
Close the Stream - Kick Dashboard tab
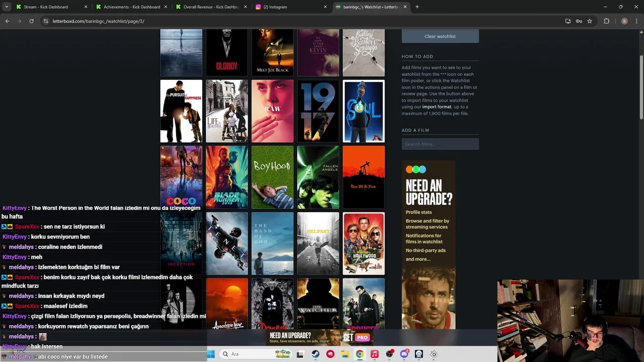point(86,7)
